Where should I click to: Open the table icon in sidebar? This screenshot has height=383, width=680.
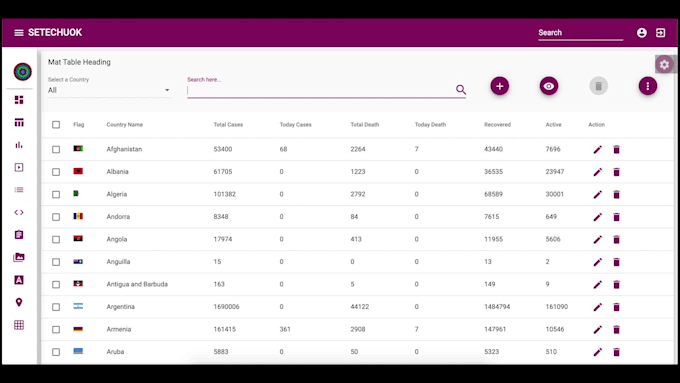(19, 123)
